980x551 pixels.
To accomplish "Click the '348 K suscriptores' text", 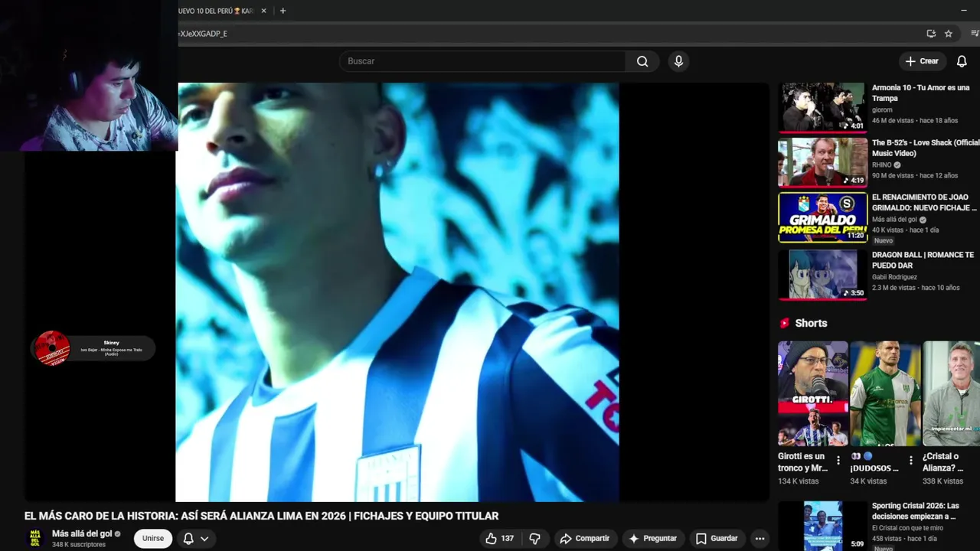I will coord(78,545).
